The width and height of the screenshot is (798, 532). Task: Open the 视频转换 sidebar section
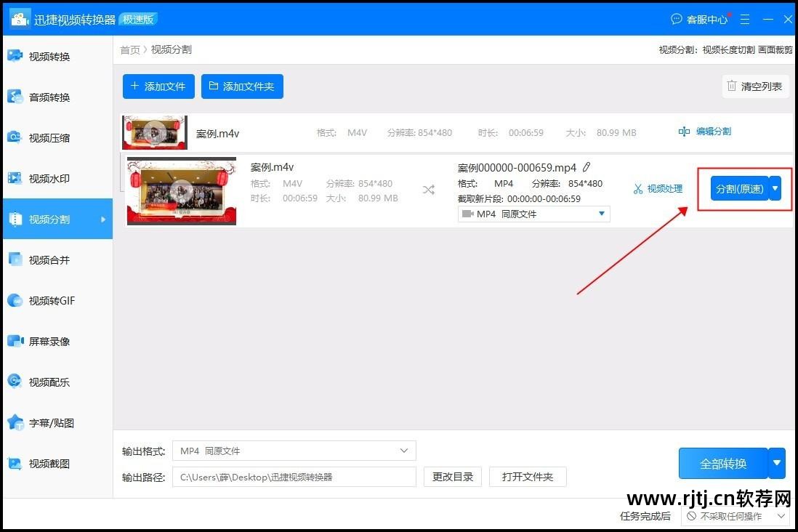(57, 57)
